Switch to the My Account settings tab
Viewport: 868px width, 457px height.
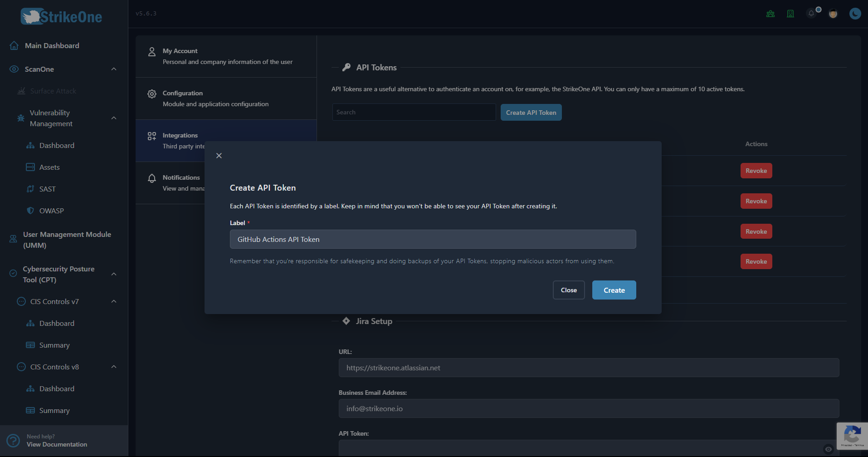(225, 56)
